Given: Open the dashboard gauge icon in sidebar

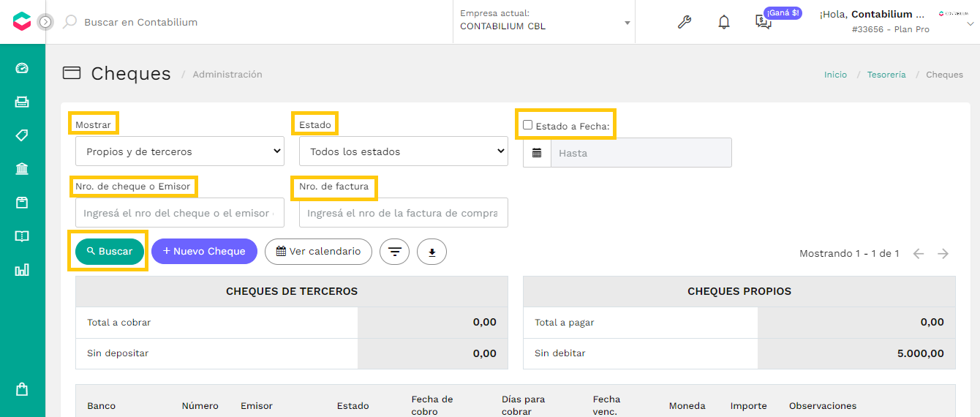Looking at the screenshot, I should tap(22, 68).
